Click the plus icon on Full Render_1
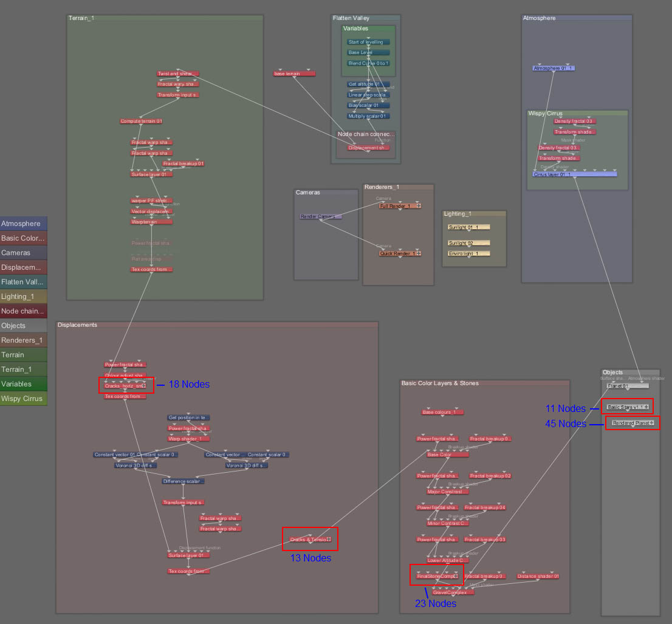This screenshot has height=624, width=672. (x=419, y=206)
